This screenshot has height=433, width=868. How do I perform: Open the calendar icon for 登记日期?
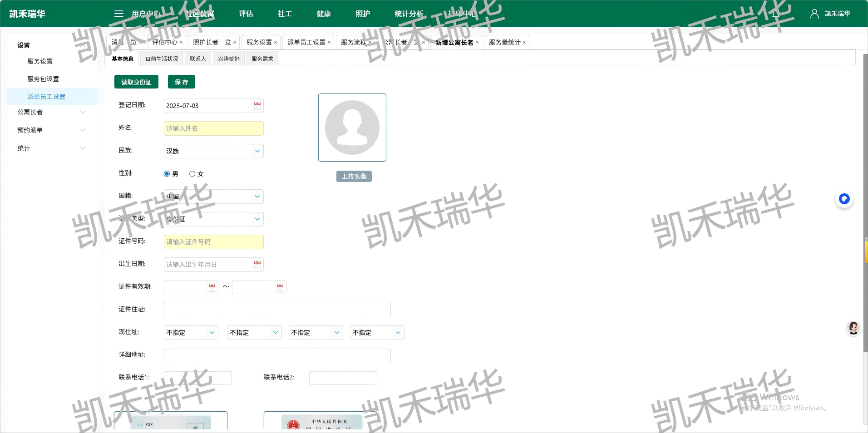tap(256, 106)
